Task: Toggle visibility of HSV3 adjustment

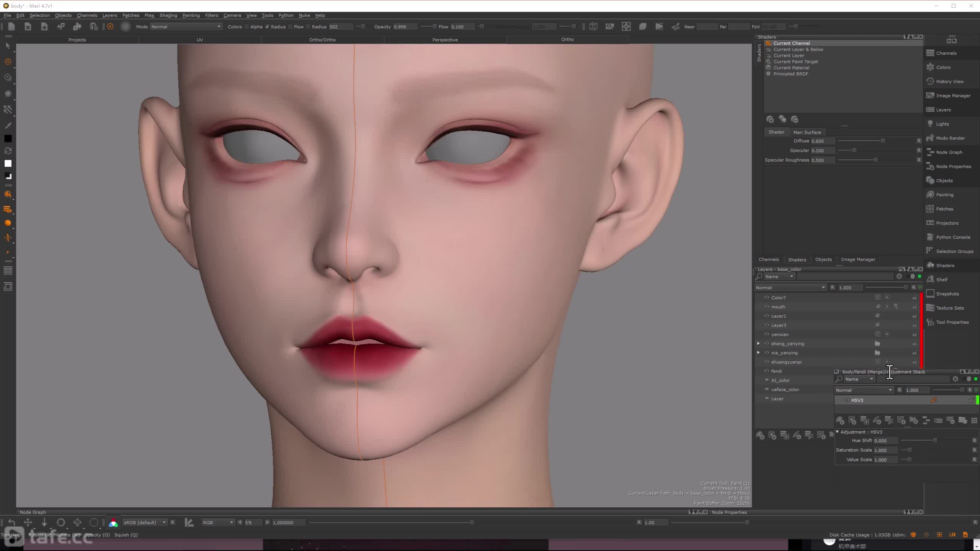Action: tap(847, 400)
